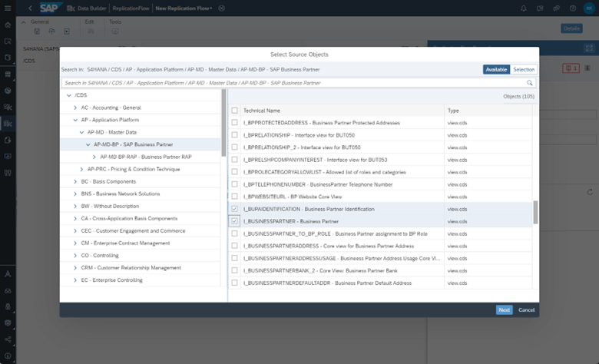Uncheck I_BUSINESSPARTNER row checkbox
This screenshot has width=599, height=364.
pos(234,221)
